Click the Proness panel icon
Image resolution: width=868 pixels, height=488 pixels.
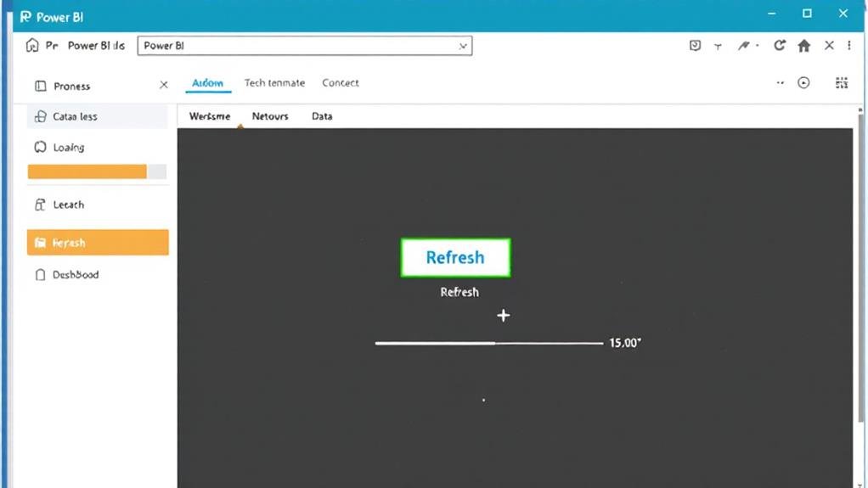pos(41,86)
